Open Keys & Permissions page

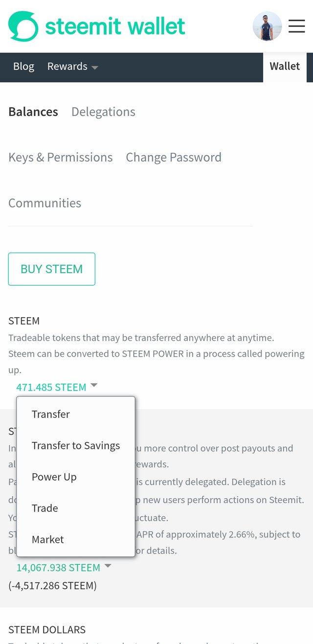pos(61,157)
